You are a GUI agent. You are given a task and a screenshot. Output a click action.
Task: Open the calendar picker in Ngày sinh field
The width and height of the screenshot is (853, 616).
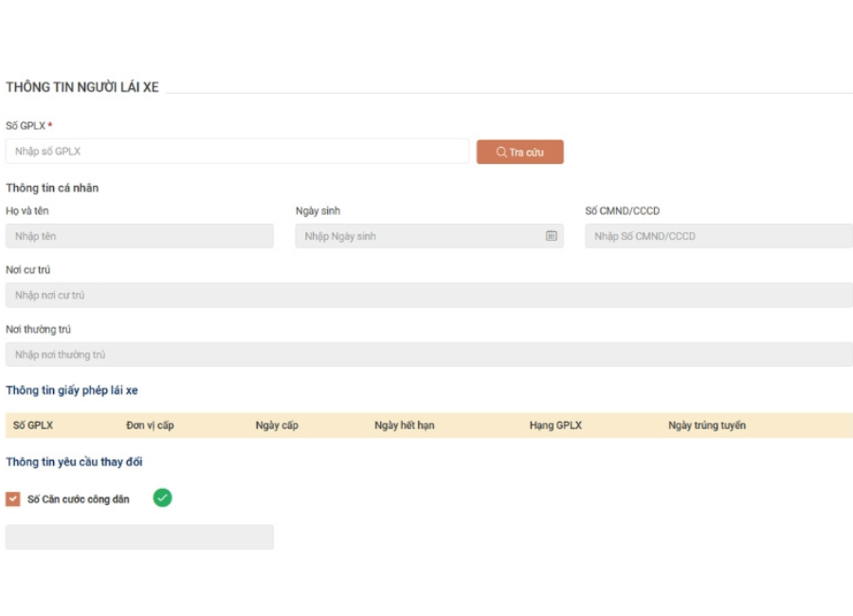click(551, 236)
